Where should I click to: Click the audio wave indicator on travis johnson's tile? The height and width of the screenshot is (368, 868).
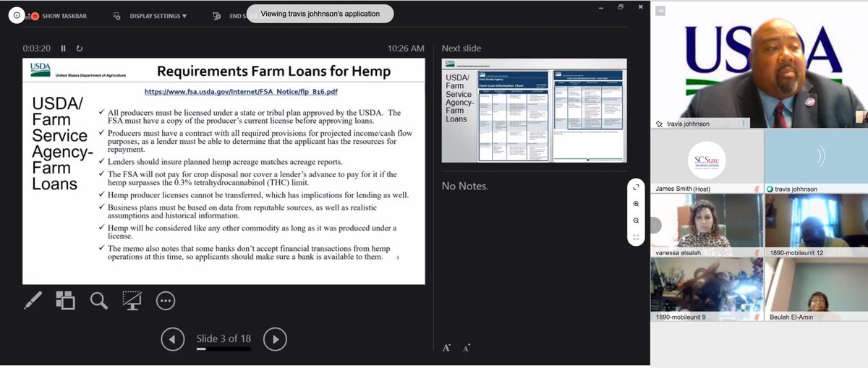tap(819, 156)
